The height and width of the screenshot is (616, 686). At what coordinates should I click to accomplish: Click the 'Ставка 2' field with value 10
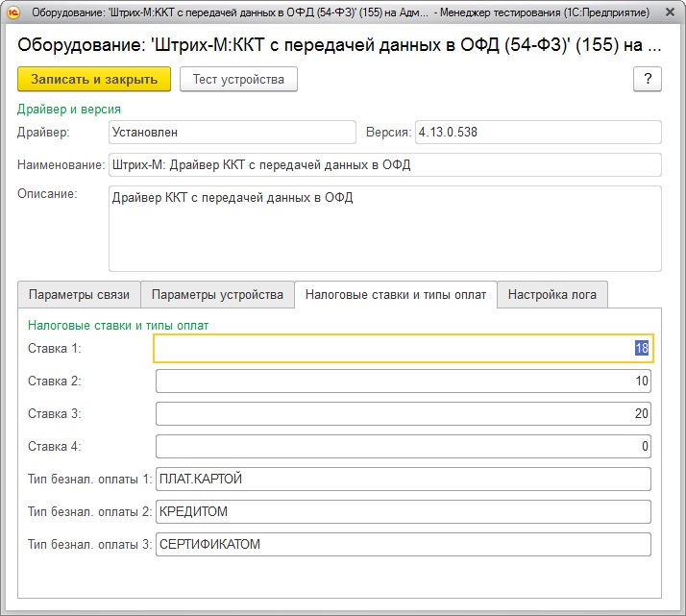(x=403, y=382)
